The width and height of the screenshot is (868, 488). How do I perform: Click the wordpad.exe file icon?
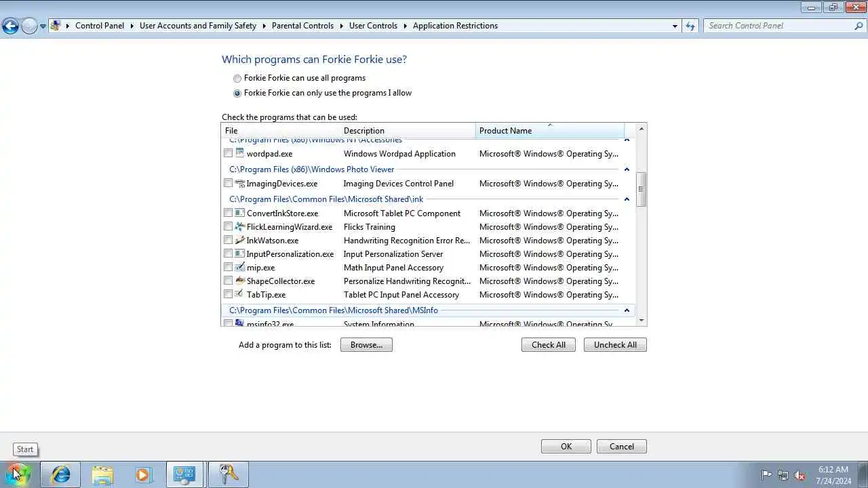[239, 153]
